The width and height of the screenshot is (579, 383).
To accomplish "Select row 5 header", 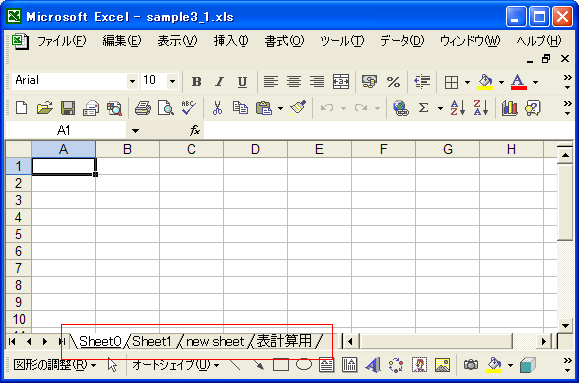I will 18,235.
